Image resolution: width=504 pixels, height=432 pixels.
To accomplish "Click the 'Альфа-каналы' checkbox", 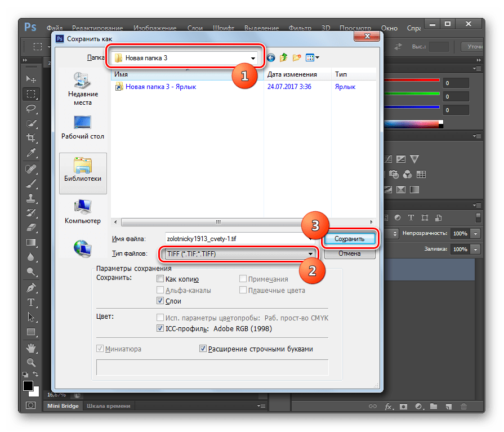I will pos(160,290).
